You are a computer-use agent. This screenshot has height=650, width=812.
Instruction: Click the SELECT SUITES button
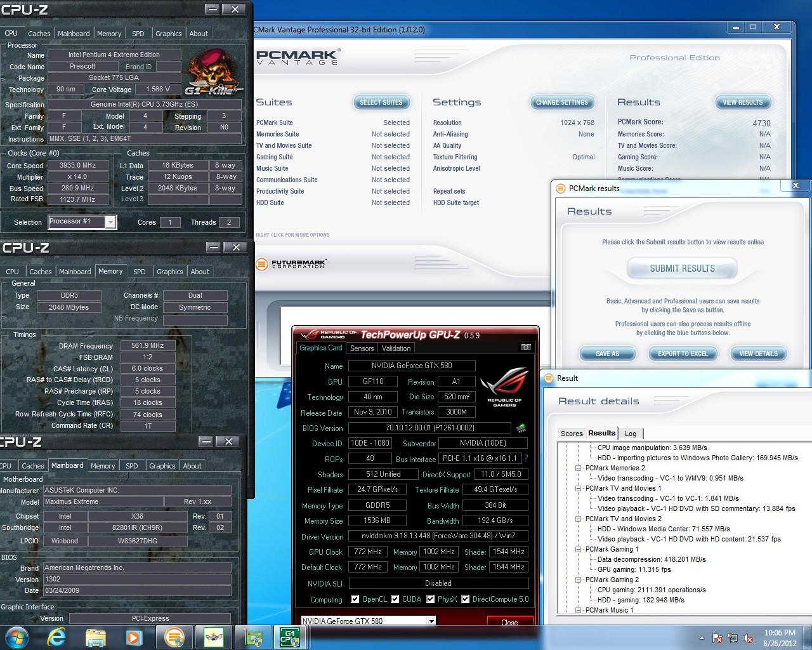click(x=381, y=102)
